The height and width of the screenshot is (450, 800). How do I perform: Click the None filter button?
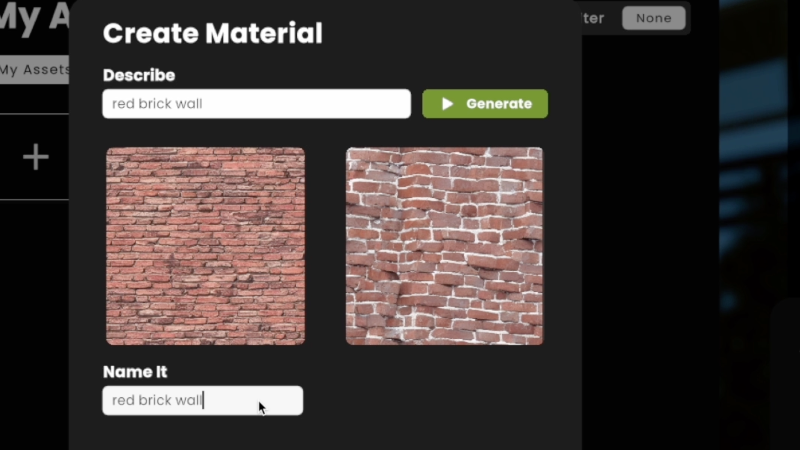[x=653, y=18]
